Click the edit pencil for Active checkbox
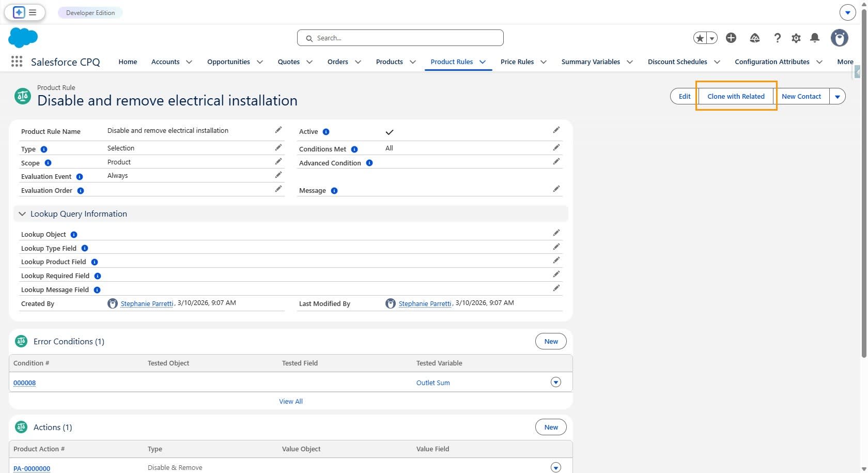This screenshot has width=868, height=473. pos(556,130)
